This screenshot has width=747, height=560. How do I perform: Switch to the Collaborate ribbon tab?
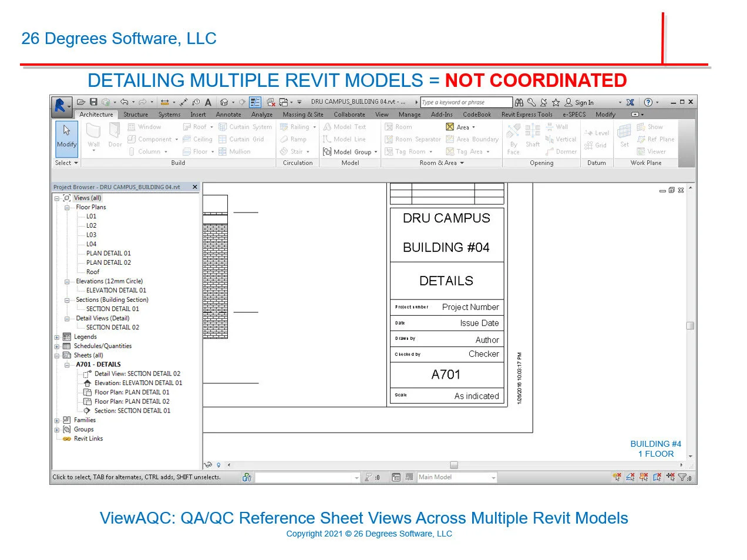[349, 115]
